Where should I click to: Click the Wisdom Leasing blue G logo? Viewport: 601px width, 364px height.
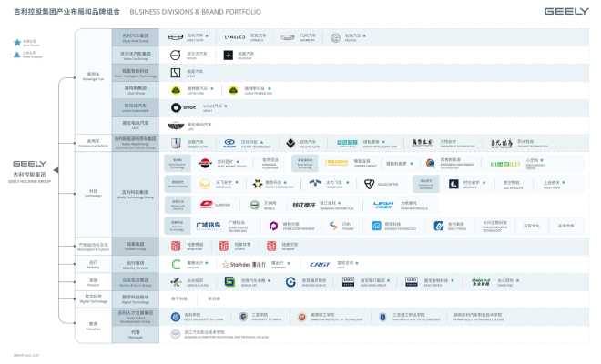tap(290, 282)
